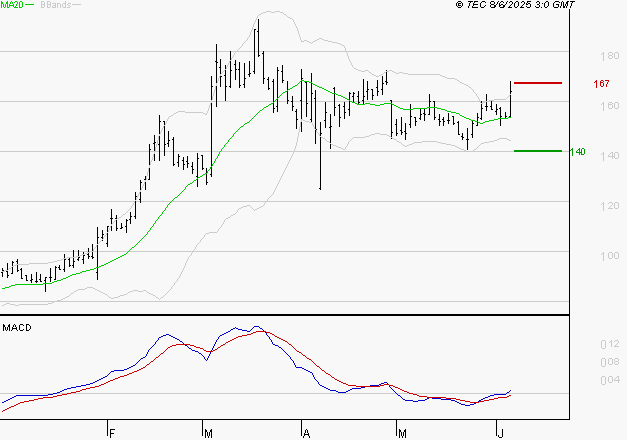This screenshot has width=627, height=440.
Task: Click the 012 MACD axis label
Action: pos(610,344)
